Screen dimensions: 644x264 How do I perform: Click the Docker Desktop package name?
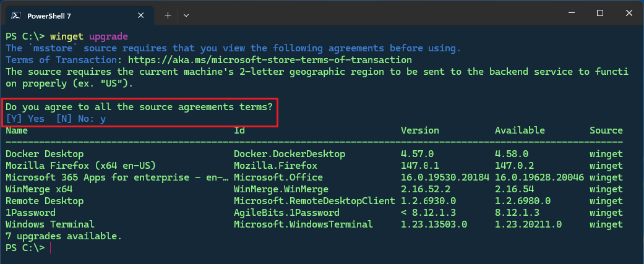44,154
